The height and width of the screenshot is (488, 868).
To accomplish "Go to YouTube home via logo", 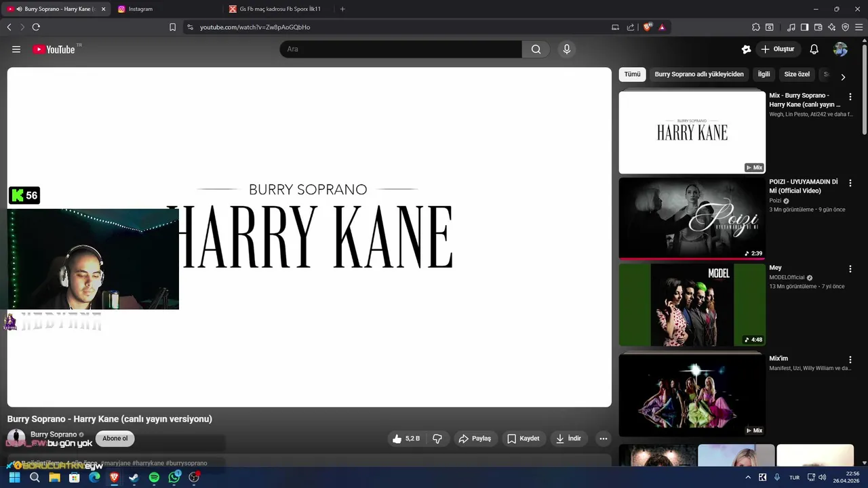I will coord(54,49).
